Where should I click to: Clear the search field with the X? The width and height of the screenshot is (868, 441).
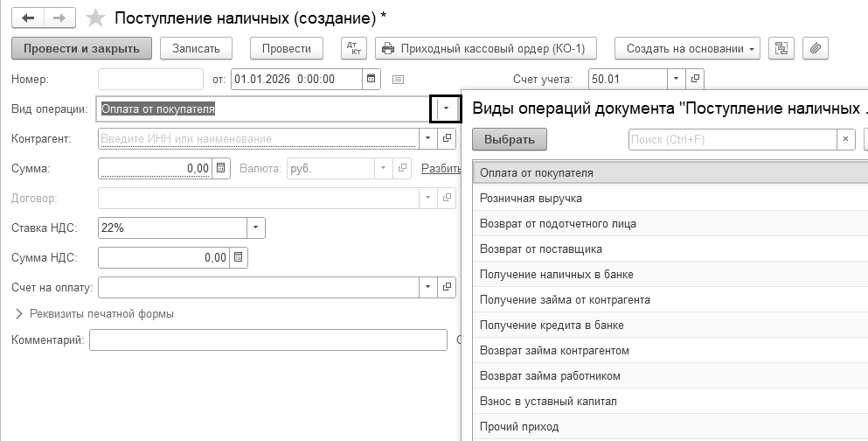click(x=845, y=139)
